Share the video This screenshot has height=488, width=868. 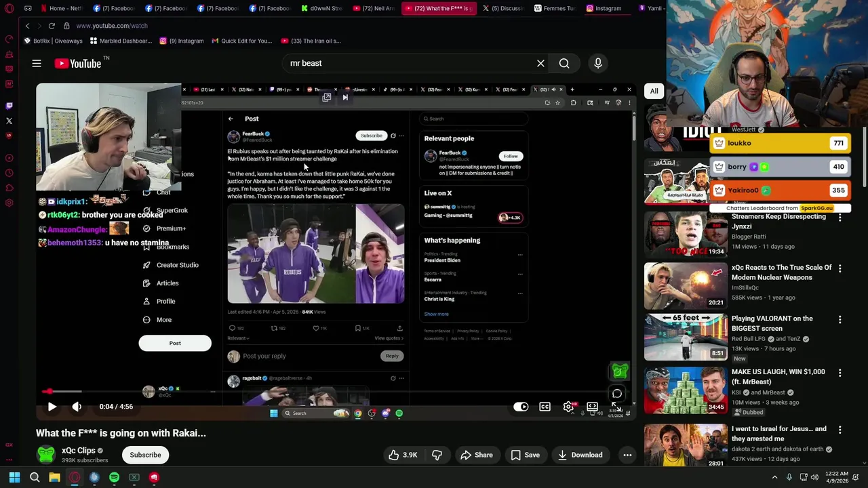click(476, 455)
